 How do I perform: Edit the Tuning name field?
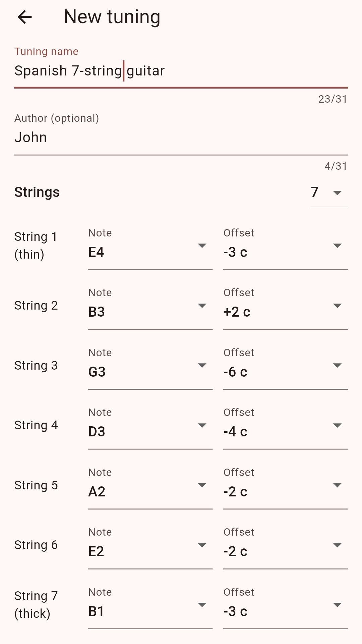pos(181,67)
